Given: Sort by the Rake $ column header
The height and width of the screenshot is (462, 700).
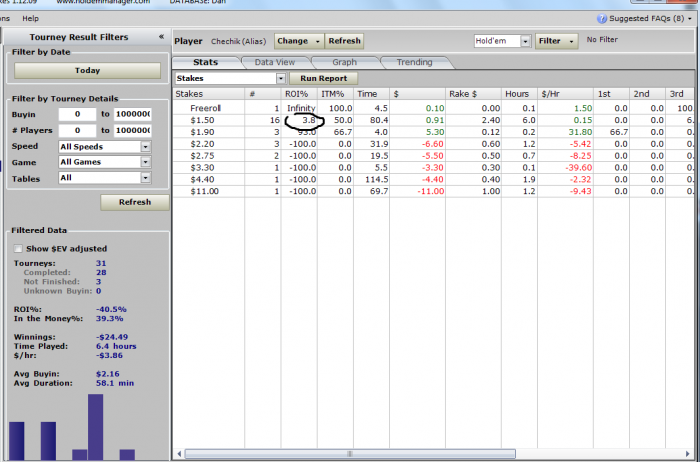Looking at the screenshot, I should click(x=473, y=94).
